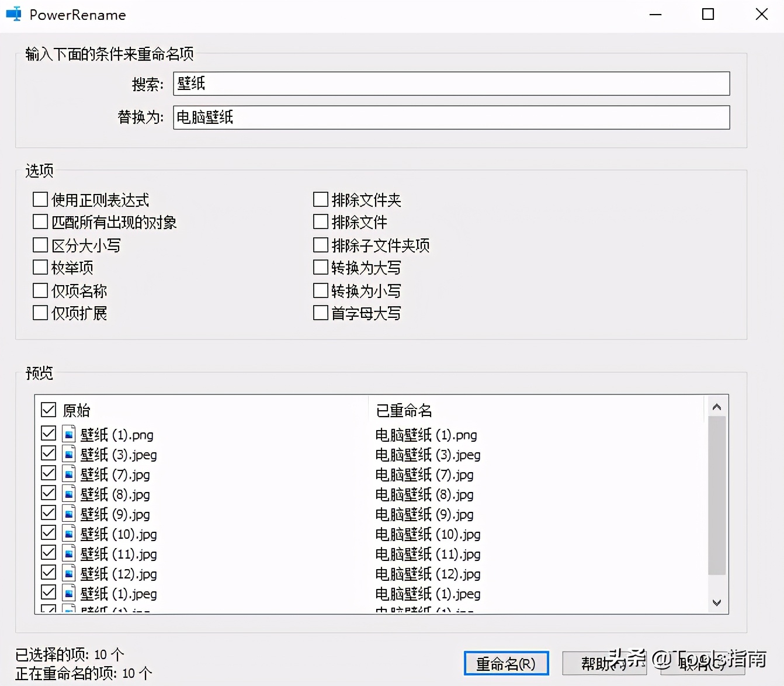Select renamed entry 电脑壁纸 (10).jpg

tap(428, 534)
